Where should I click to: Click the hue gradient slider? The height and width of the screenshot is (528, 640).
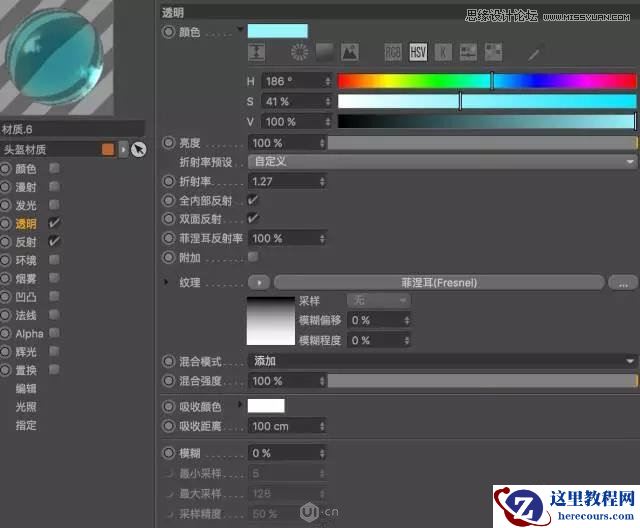[487, 81]
